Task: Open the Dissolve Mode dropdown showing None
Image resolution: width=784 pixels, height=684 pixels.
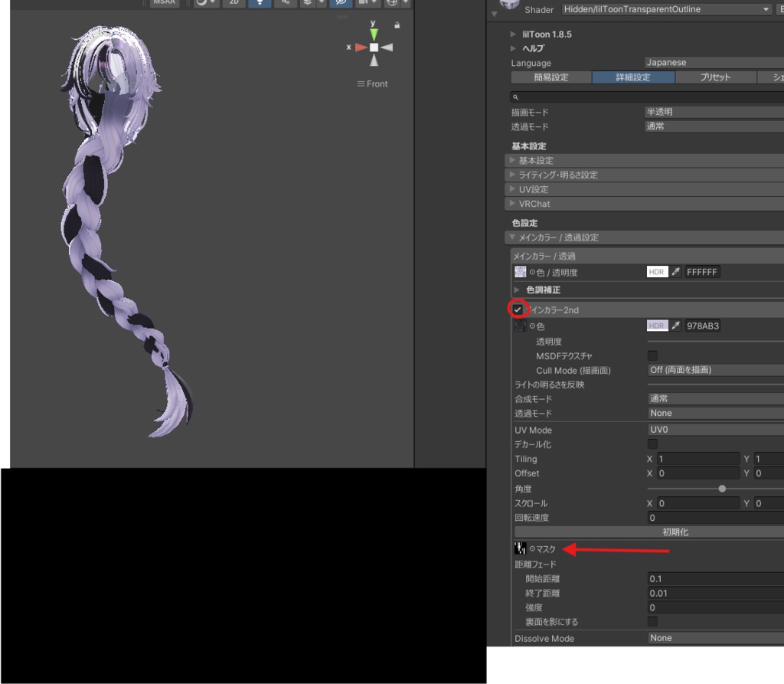Action: click(x=716, y=639)
